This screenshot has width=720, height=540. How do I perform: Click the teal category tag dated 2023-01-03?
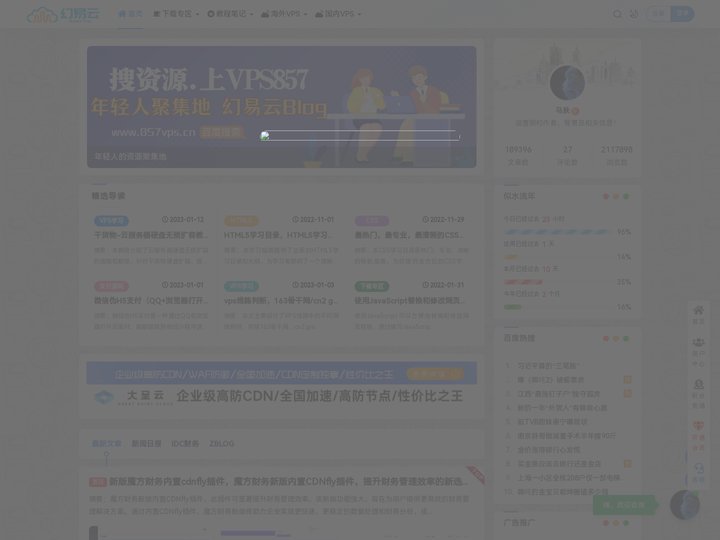(242, 286)
